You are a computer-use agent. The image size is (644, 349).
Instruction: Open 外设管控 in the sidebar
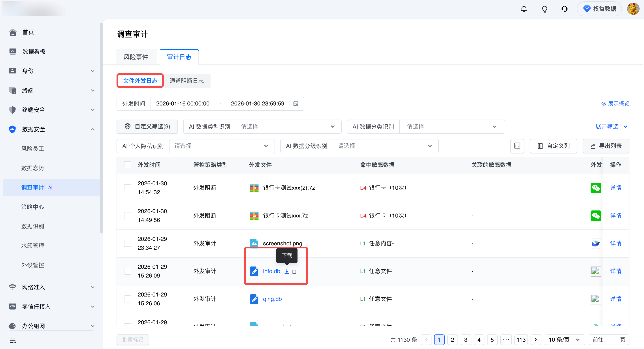pos(32,265)
